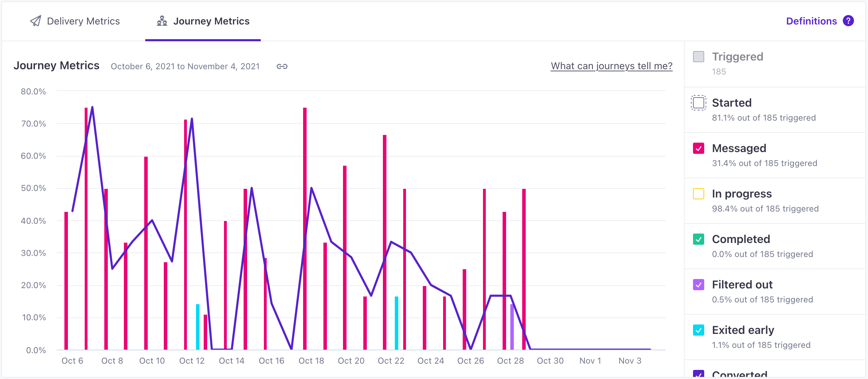Click the cyan Exited early bar at Oct 12
Screen dimensions: 868x379
[198, 327]
